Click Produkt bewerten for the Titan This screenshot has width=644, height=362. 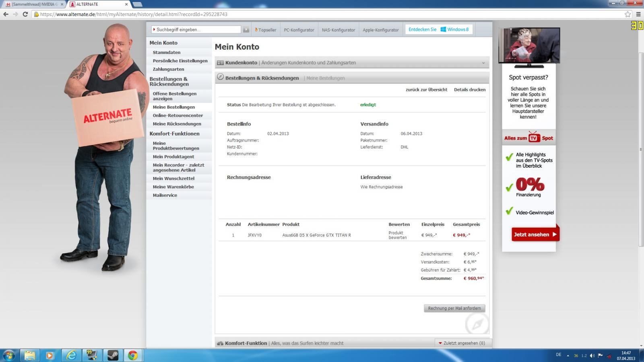tap(398, 235)
